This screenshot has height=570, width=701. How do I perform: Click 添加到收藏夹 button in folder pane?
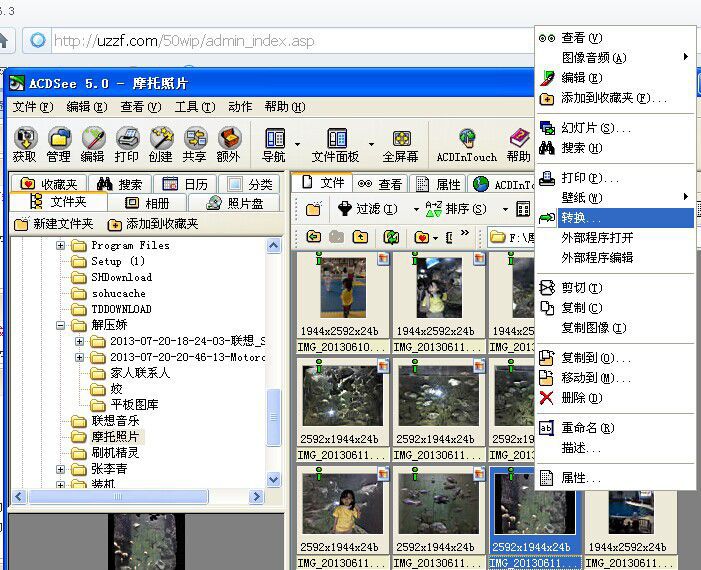click(153, 224)
